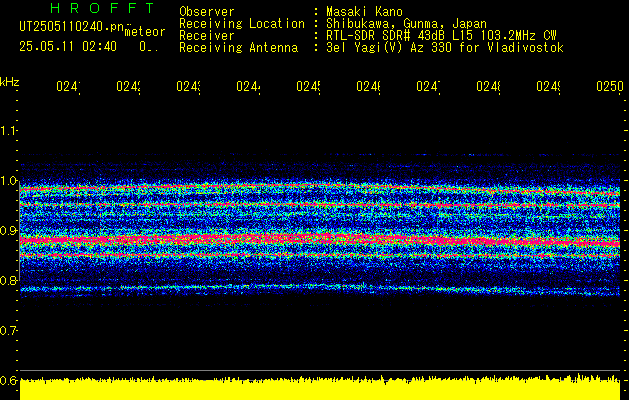The width and height of the screenshot is (629, 400).
Task: Click the 0250 time marker
Action: [610, 86]
